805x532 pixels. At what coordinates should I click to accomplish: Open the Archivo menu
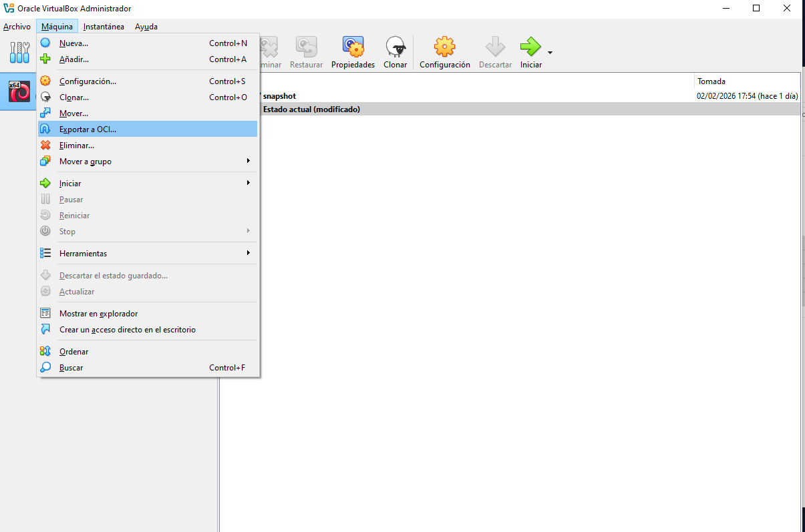pyautogui.click(x=17, y=27)
